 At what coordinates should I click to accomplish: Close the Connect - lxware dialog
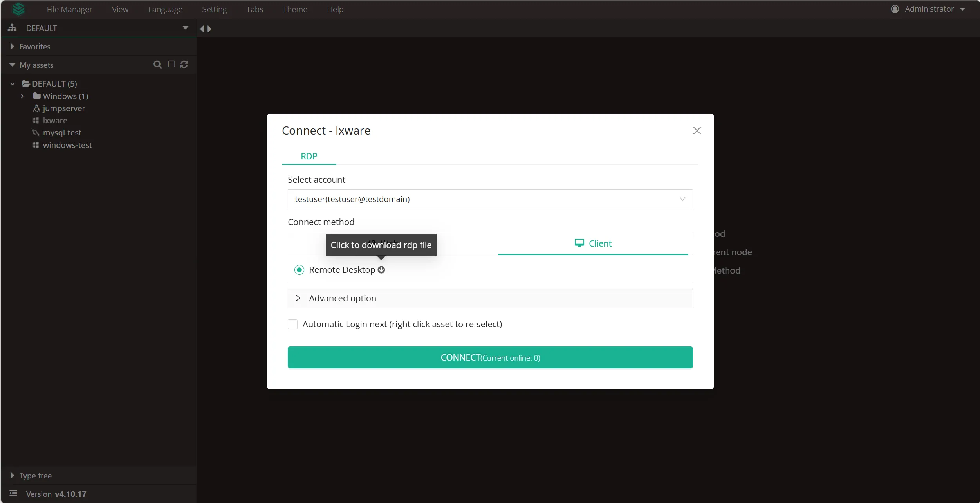697,130
